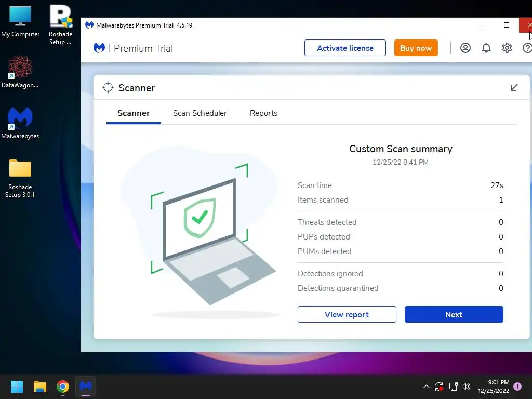
Task: Click the Detections quarantined label
Action: coord(338,288)
